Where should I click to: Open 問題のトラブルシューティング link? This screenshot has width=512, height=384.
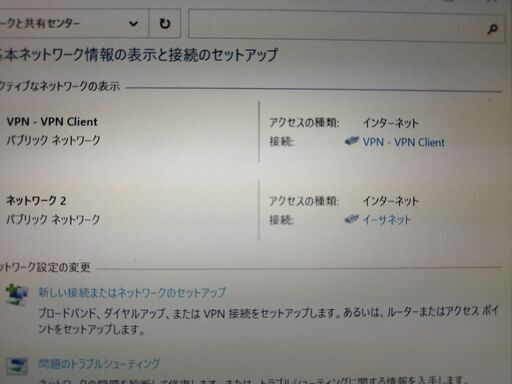tap(99, 364)
